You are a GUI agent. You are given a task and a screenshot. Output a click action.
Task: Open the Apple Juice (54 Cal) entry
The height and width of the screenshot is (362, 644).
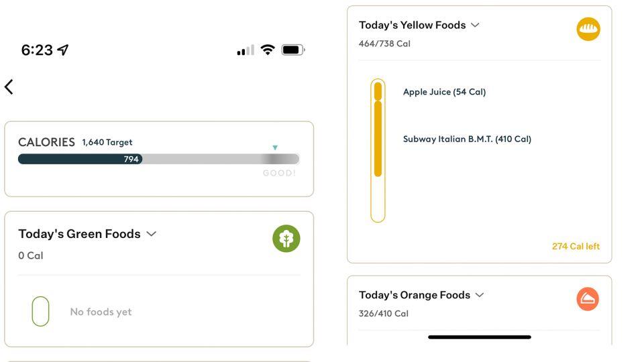pyautogui.click(x=444, y=92)
